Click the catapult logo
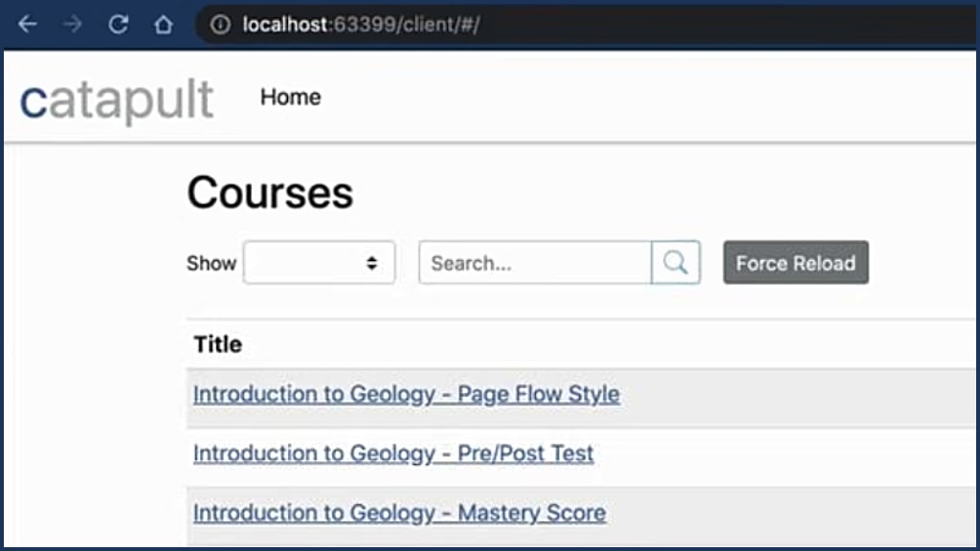This screenshot has height=551, width=980. click(x=117, y=100)
